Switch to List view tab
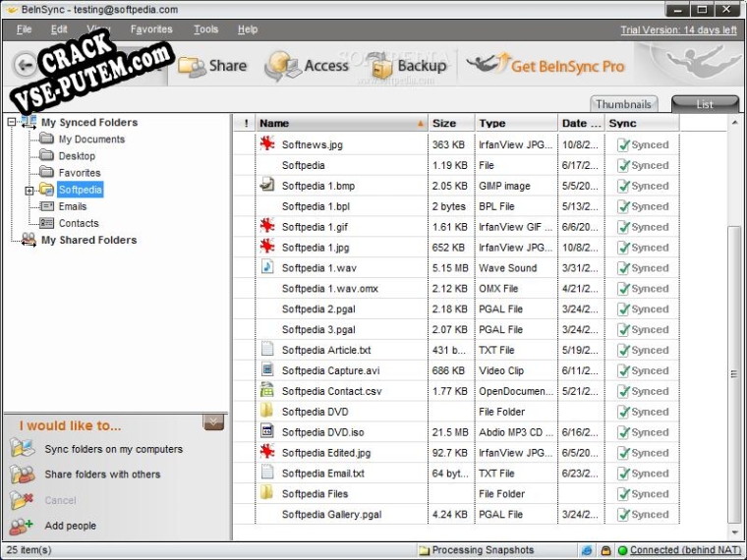747x560 pixels. (x=705, y=104)
